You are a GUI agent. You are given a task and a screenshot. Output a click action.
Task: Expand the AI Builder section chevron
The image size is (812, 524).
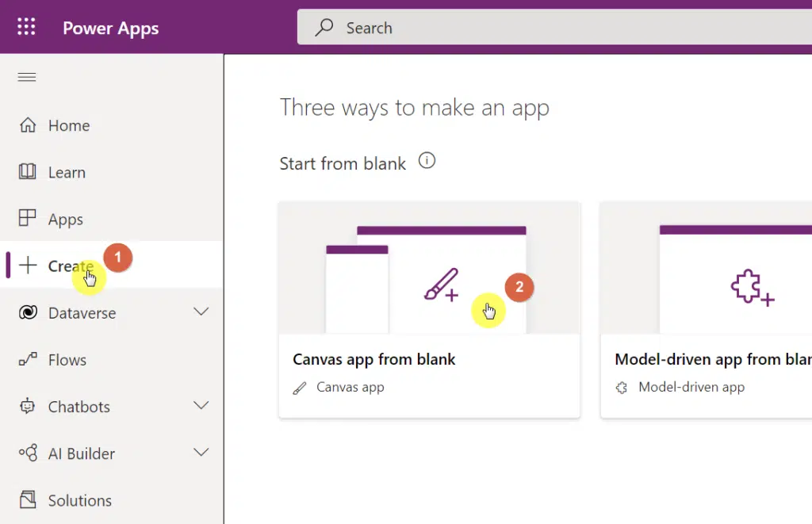click(x=201, y=453)
